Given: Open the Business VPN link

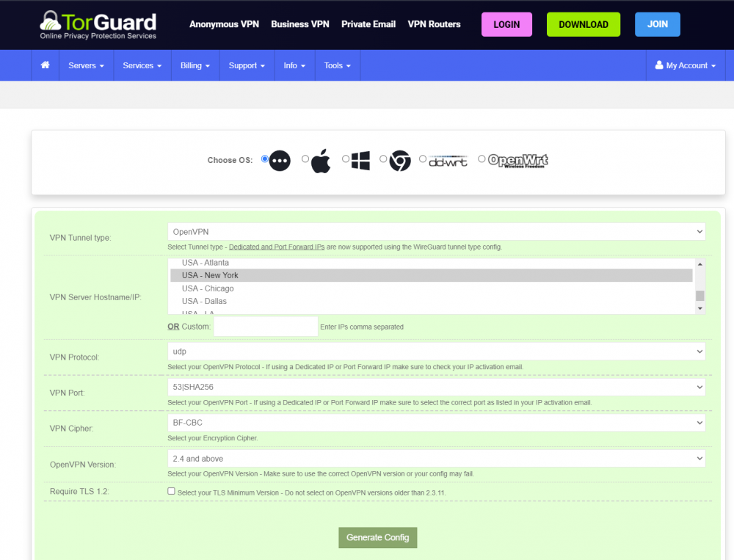Looking at the screenshot, I should click(x=300, y=24).
